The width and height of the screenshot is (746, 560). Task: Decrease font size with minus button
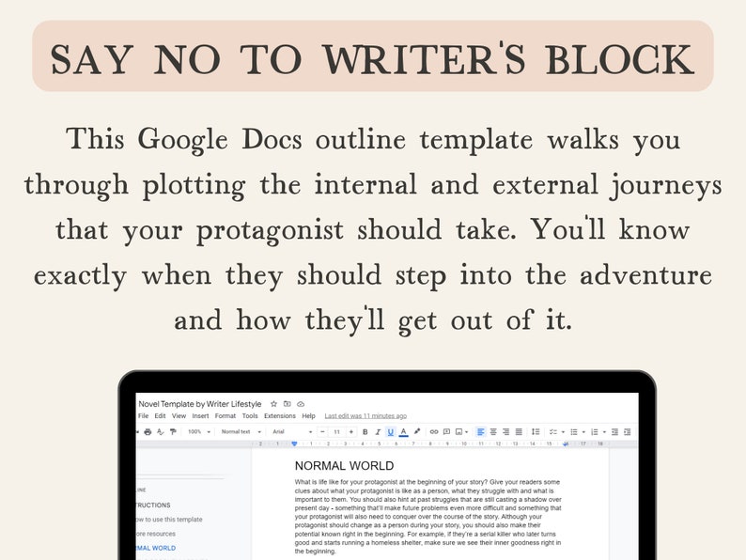[322, 431]
